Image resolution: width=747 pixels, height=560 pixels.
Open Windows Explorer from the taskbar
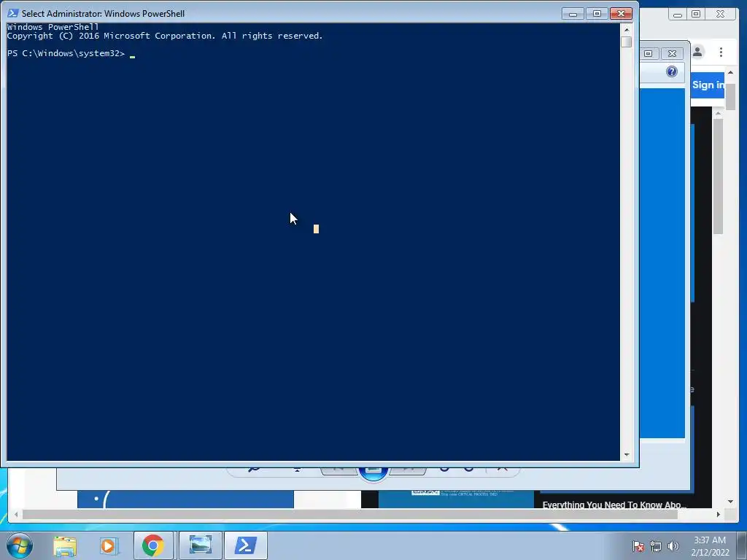pyautogui.click(x=65, y=545)
